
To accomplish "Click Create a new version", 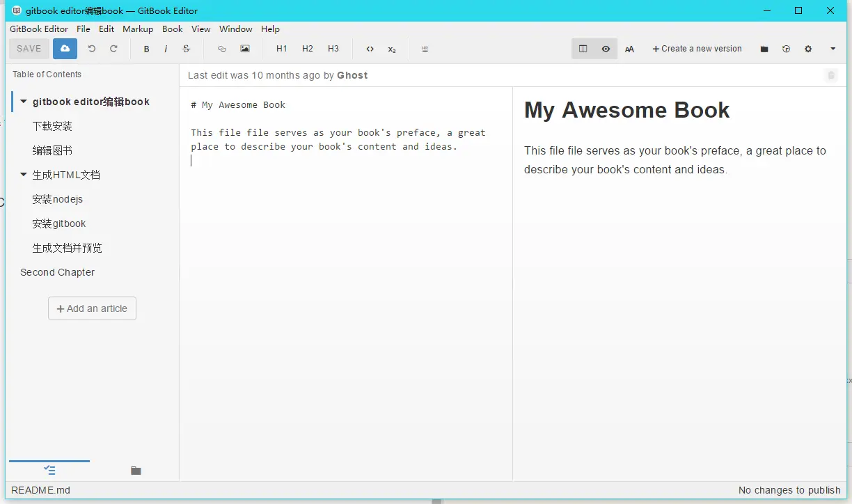I will tap(697, 49).
